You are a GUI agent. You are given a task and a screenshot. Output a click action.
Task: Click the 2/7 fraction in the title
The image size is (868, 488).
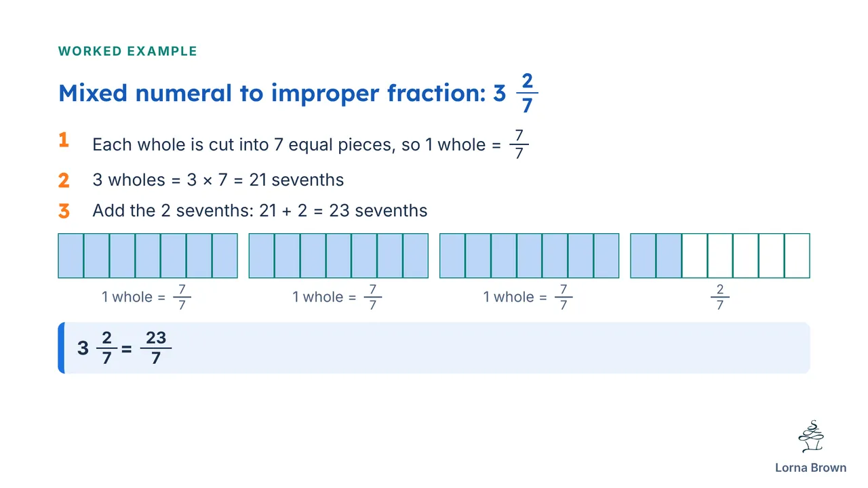click(x=527, y=94)
